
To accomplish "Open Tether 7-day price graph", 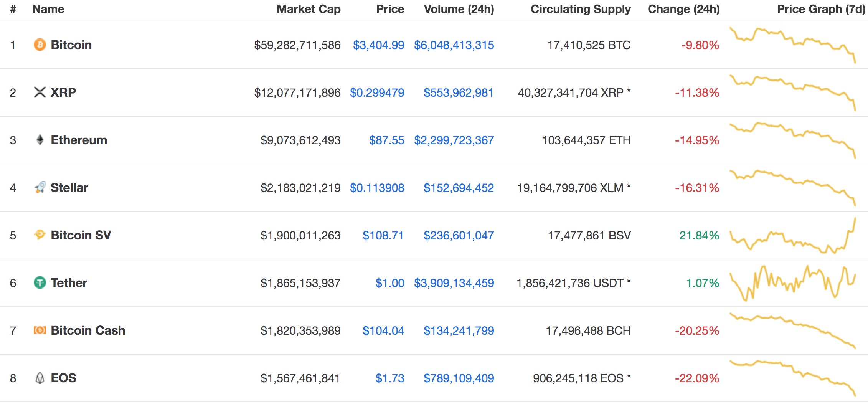I will coord(793,283).
